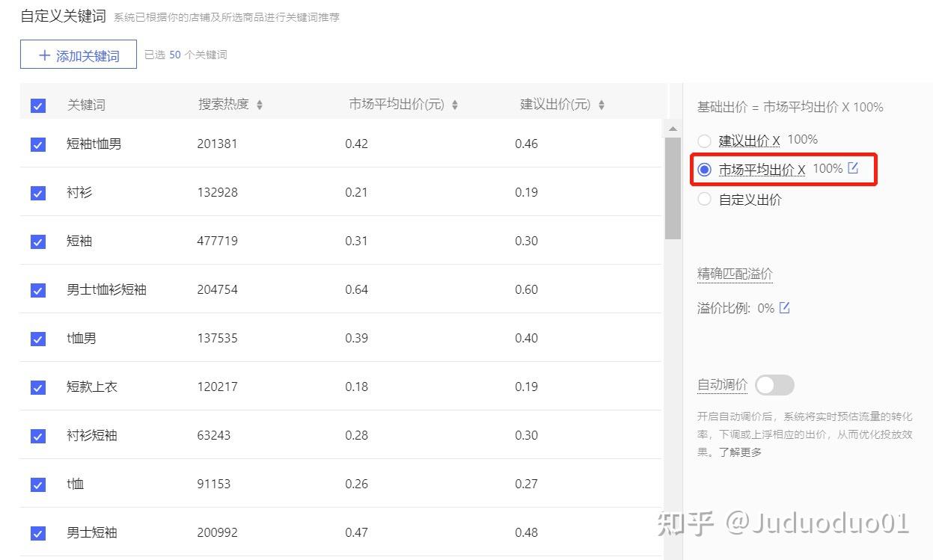The height and width of the screenshot is (560, 933).
Task: Toggle the select-all checkbox in table header
Action: (38, 105)
